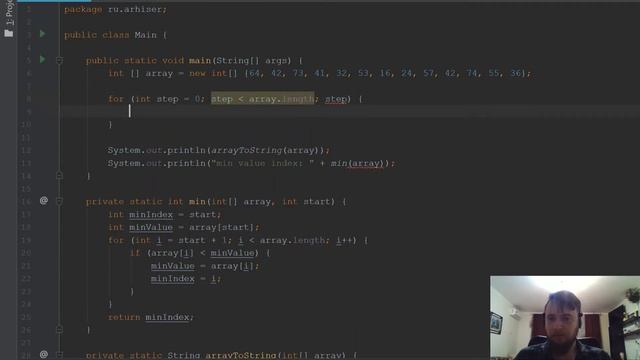Screen dimensions: 640x360
Task: Click 'String[] args' parameter in main
Action: (x=253, y=61)
